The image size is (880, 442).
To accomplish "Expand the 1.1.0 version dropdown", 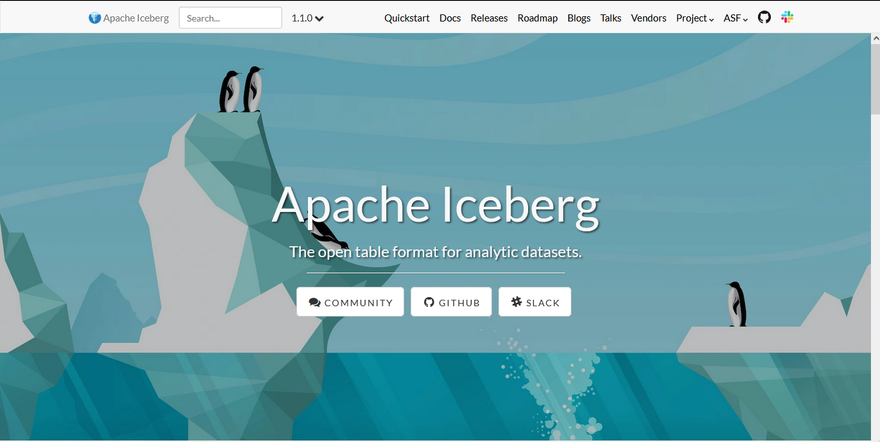I will tap(307, 18).
